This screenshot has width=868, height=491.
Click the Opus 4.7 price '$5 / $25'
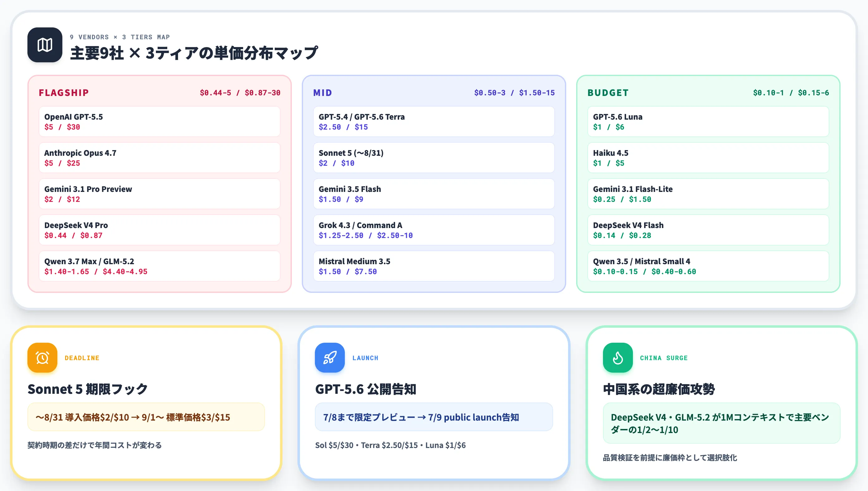(62, 163)
